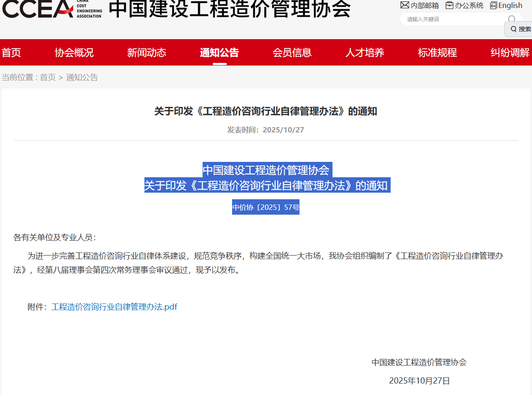
Task: Open the attachment 工程造价咨询行业自律管理办法.pdf
Action: click(x=115, y=307)
